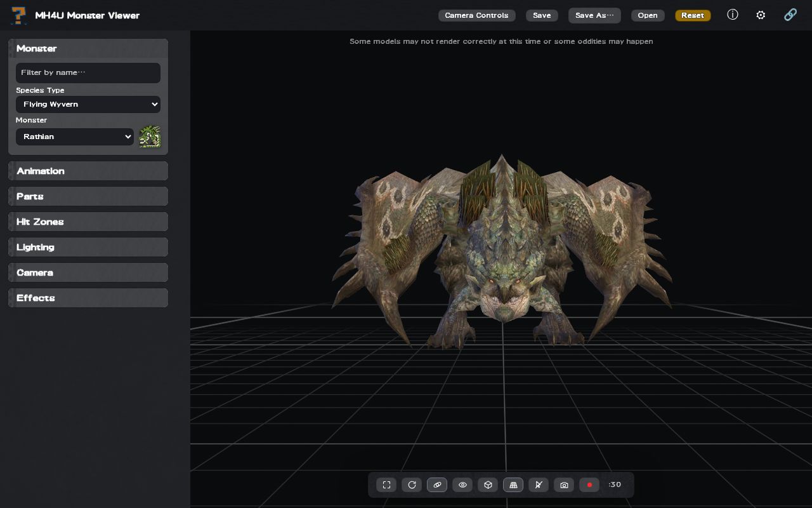
Task: Click the cube icon in bottom toolbar
Action: pos(488,485)
